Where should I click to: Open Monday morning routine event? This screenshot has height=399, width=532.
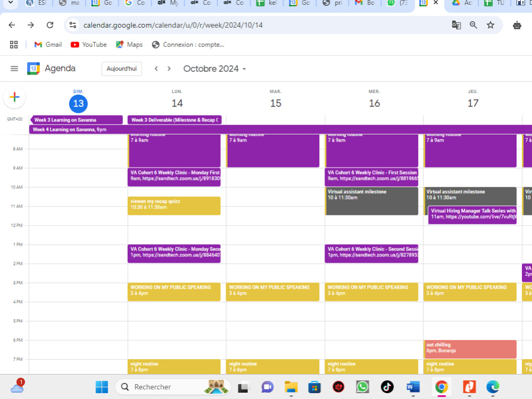(x=174, y=151)
